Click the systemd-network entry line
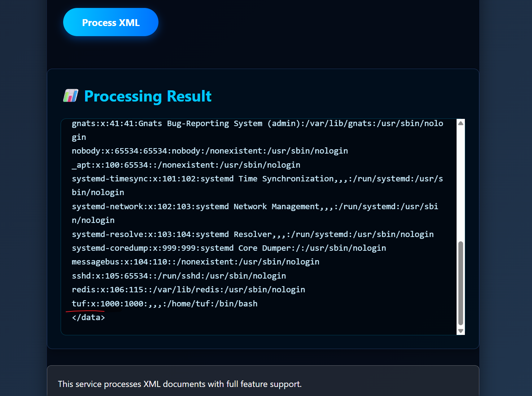The width and height of the screenshot is (532, 396). coord(254,207)
